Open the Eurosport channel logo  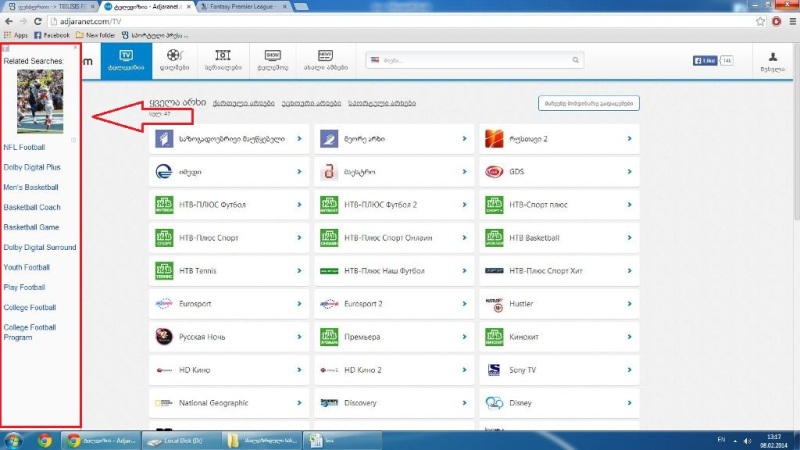click(x=164, y=304)
